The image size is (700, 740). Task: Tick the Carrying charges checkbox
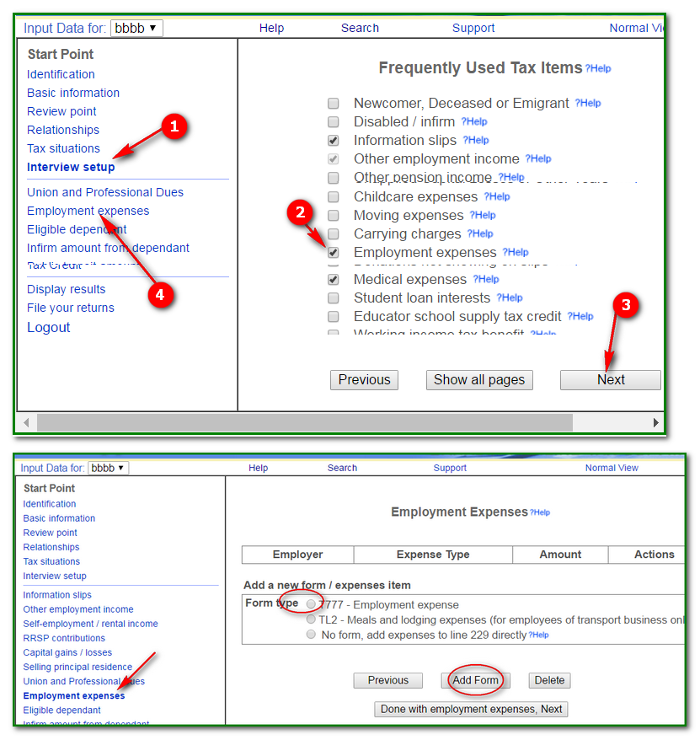(333, 233)
